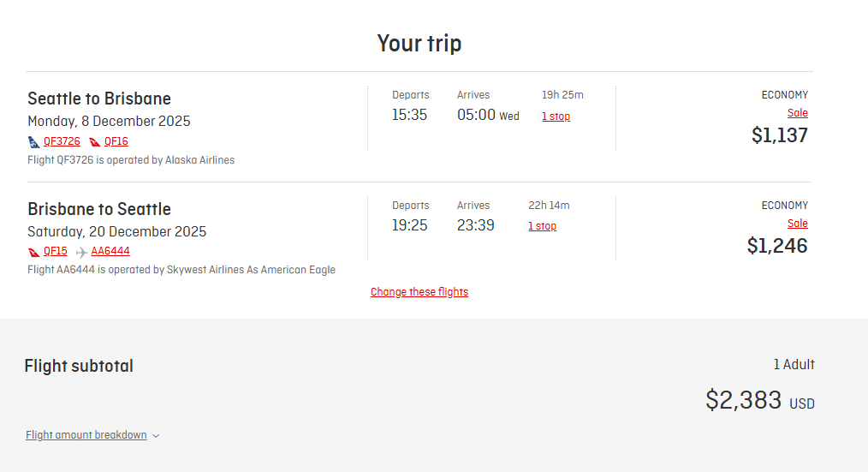Click Change these flights link
Screen dimensions: 868x472
[x=419, y=292]
